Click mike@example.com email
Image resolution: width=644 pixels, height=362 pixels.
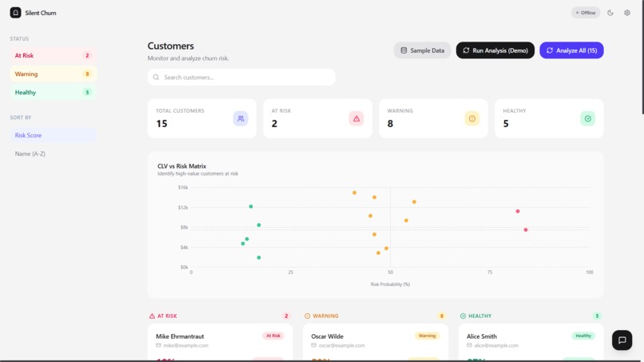pyautogui.click(x=185, y=345)
